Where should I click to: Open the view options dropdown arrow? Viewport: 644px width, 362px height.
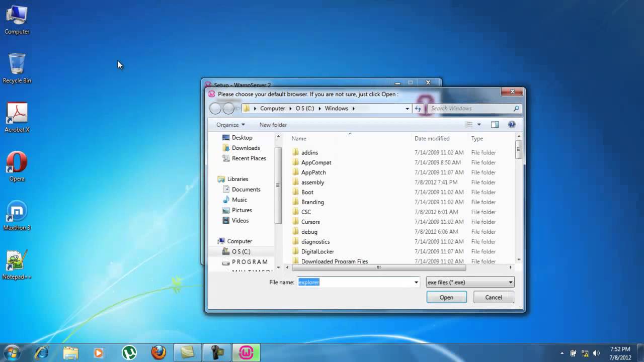(479, 125)
